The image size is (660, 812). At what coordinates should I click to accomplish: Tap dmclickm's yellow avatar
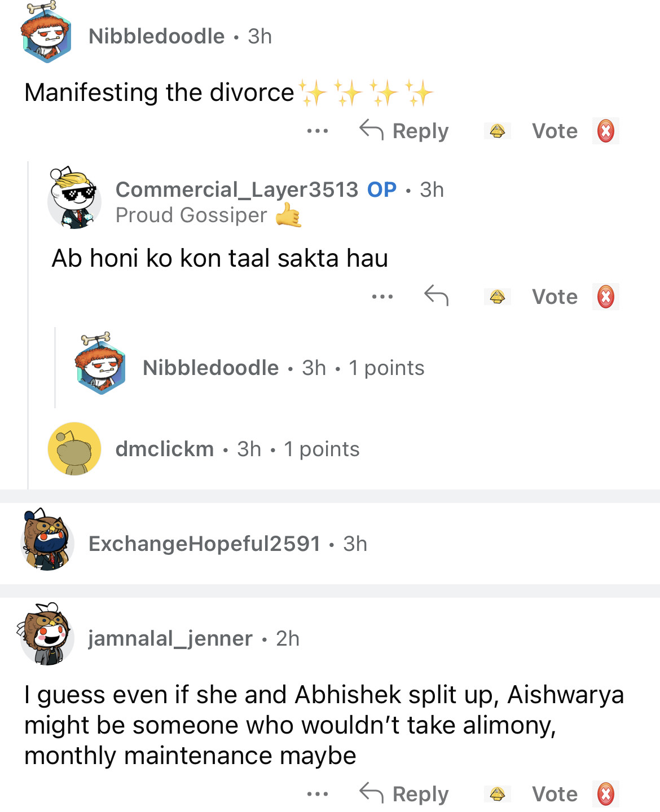coord(74,449)
